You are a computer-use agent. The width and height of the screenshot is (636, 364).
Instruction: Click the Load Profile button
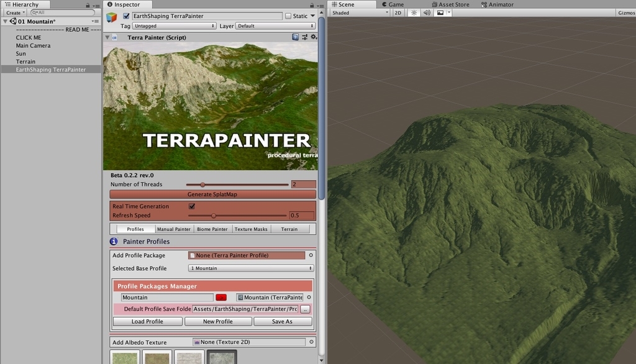(x=147, y=321)
